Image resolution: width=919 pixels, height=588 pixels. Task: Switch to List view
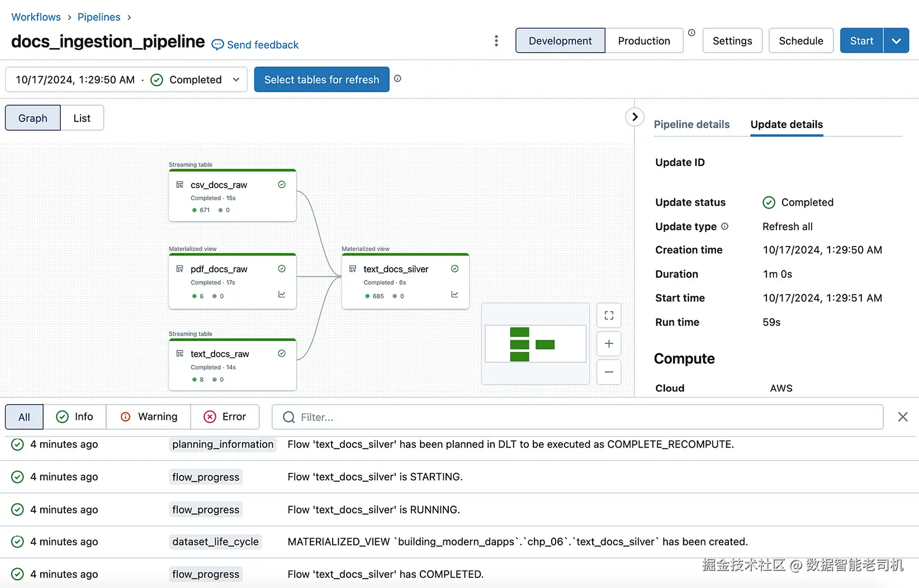pos(82,118)
